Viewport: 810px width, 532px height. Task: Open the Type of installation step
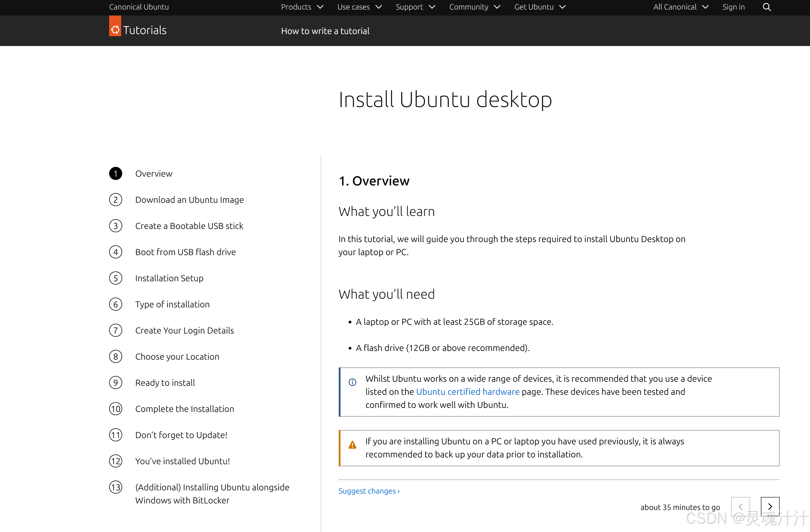coord(172,304)
